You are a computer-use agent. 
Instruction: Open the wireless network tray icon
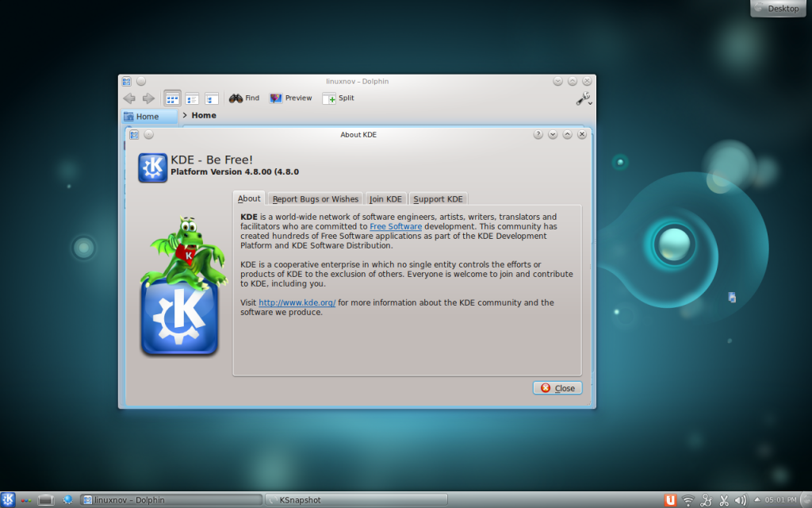tap(688, 500)
